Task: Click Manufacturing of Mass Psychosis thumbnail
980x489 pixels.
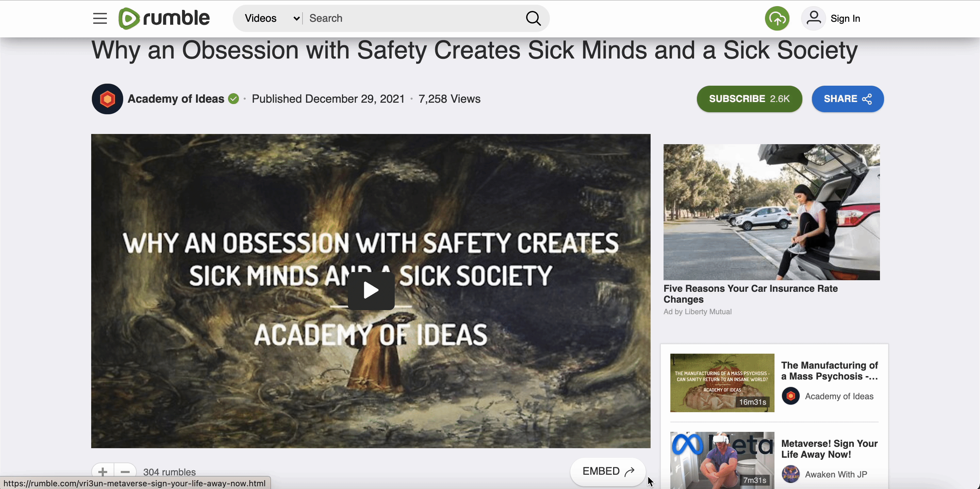Action: click(x=722, y=383)
